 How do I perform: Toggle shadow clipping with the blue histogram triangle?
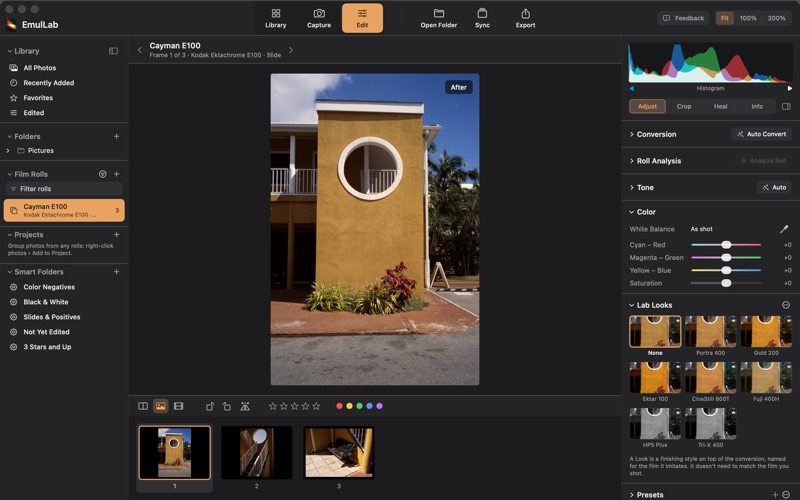632,88
